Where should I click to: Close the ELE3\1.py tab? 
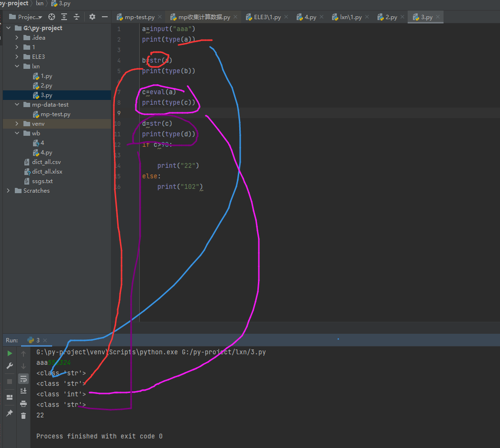(286, 17)
